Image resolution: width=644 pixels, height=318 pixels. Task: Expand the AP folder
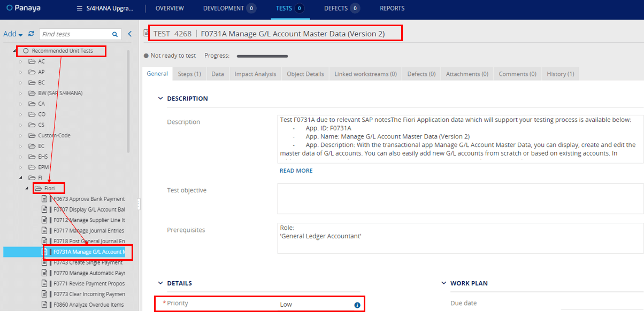click(x=21, y=72)
